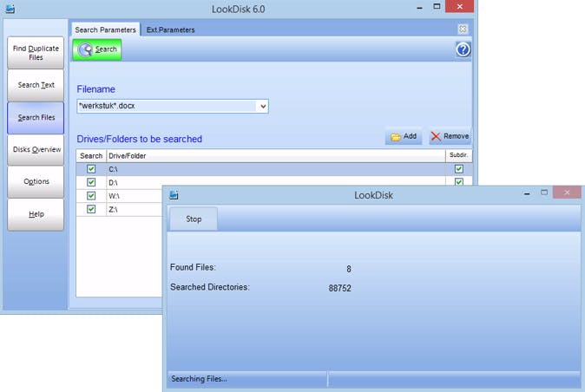Uncheck the Search checkbox for D:\

[91, 182]
